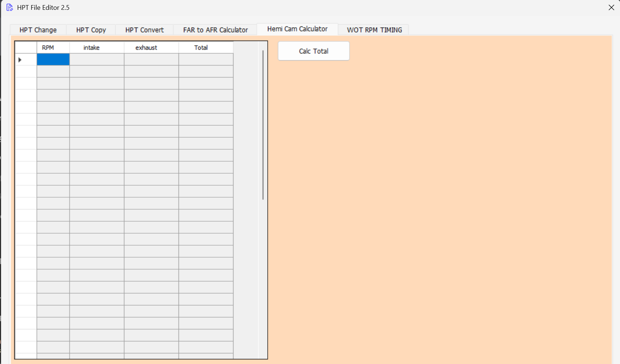This screenshot has width=620, height=364.
Task: Click the intake column header
Action: [x=91, y=47]
